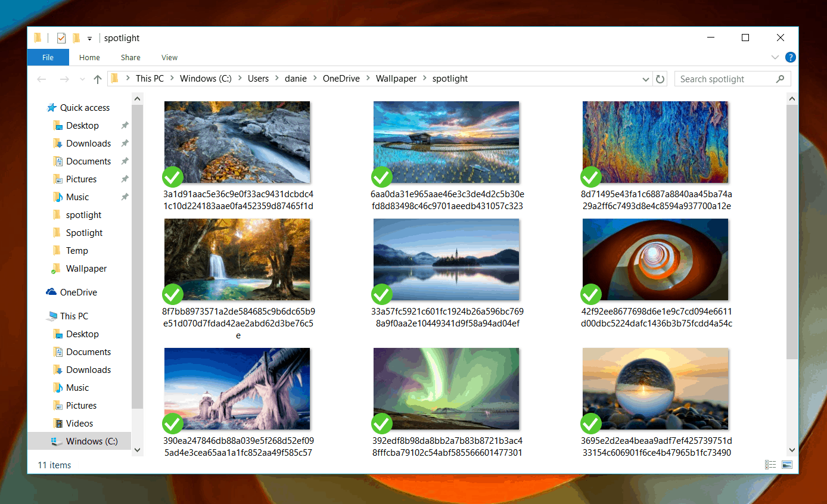
Task: Select Downloads under This PC
Action: click(88, 370)
